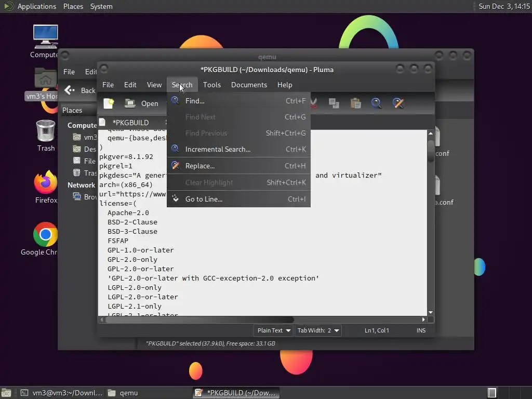Open the Places panel menu
The height and width of the screenshot is (399, 532).
tap(73, 6)
